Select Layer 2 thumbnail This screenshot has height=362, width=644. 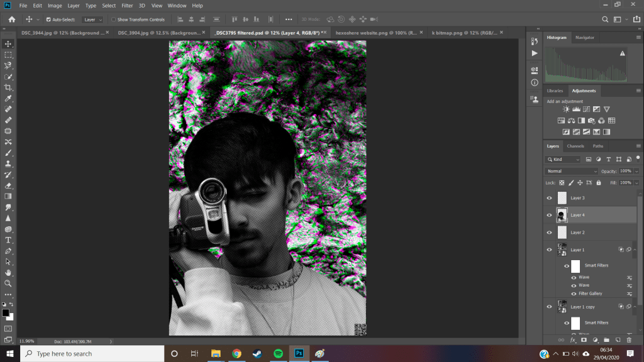(x=562, y=233)
